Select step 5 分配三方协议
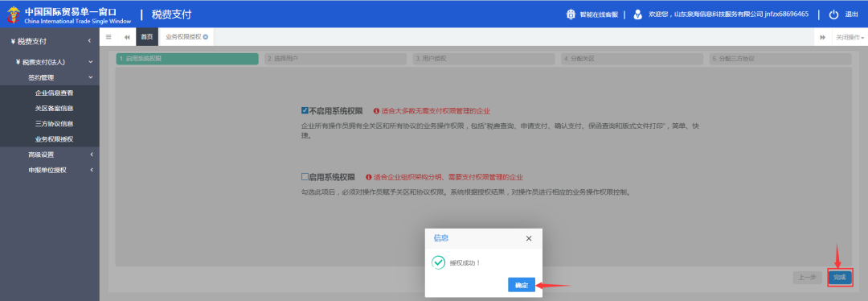Viewport: 868px width, 301px height. point(780,59)
